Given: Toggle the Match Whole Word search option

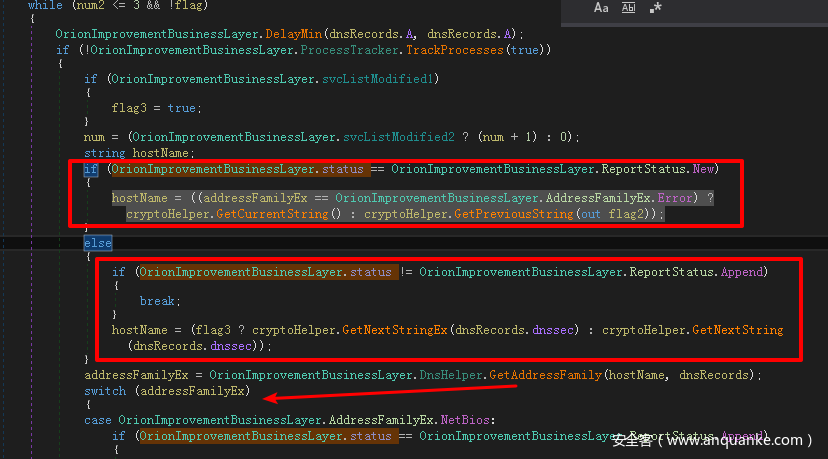Looking at the screenshot, I should click(x=628, y=8).
